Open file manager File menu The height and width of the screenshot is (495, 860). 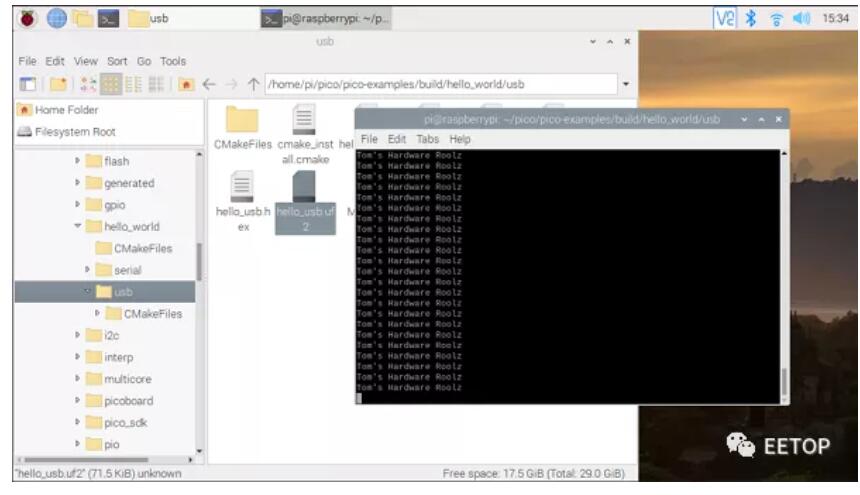pyautogui.click(x=27, y=61)
